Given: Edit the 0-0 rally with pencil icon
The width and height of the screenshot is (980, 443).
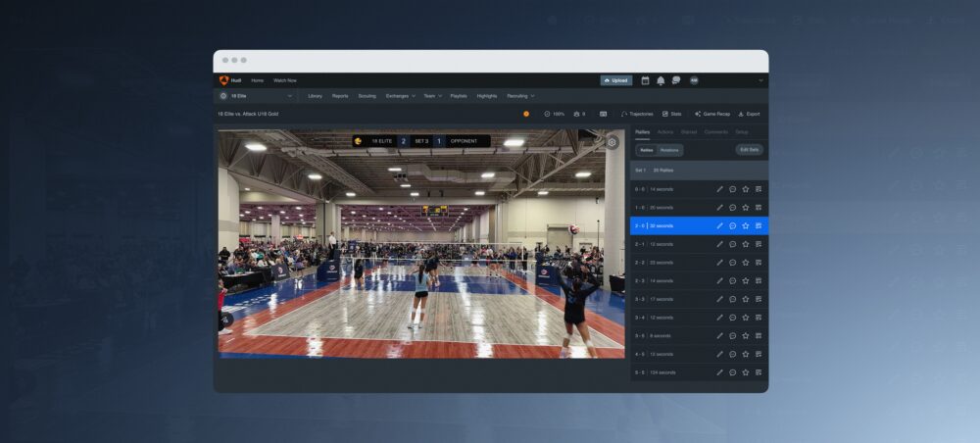Looking at the screenshot, I should [719, 189].
